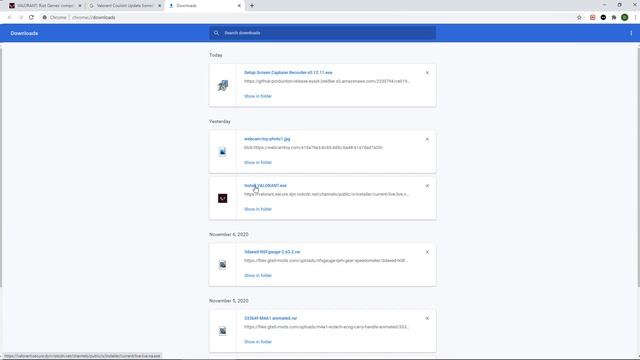The width and height of the screenshot is (640, 360).
Task: Open Install VALORANT.exe download
Action: tap(265, 186)
